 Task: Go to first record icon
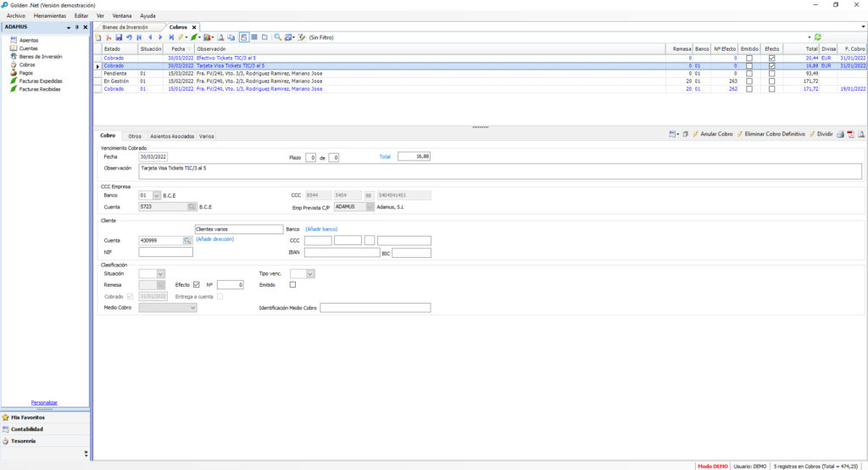pos(139,37)
